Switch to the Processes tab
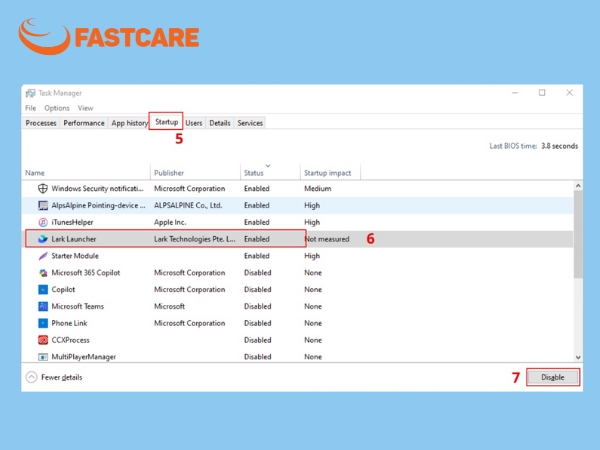 41,123
